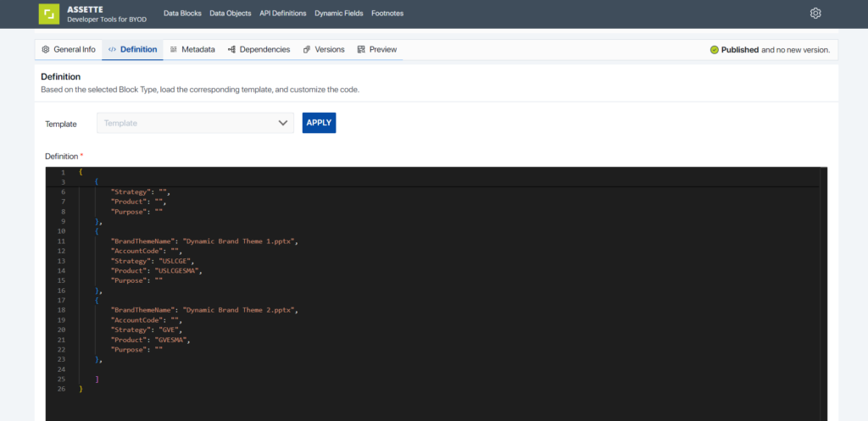Click the blue APPLY button
This screenshot has height=421, width=868.
(x=319, y=123)
